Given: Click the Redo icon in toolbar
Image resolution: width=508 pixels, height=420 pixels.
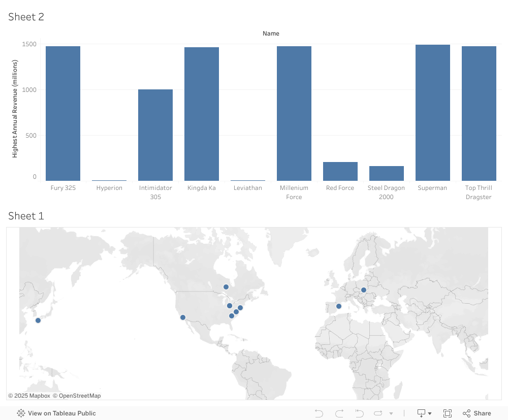Looking at the screenshot, I should point(339,413).
